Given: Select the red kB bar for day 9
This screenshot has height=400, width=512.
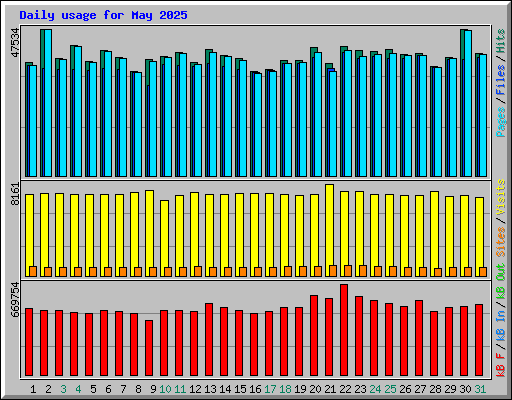Looking at the screenshot, I should (x=149, y=348).
